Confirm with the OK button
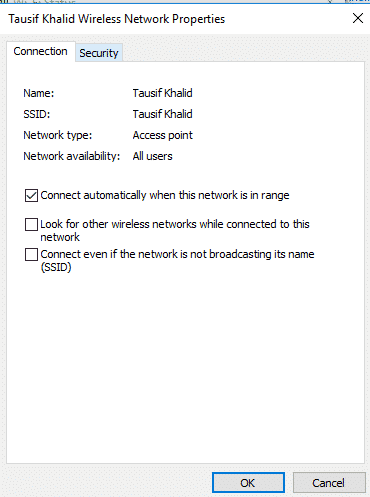The image size is (370, 497). (248, 482)
